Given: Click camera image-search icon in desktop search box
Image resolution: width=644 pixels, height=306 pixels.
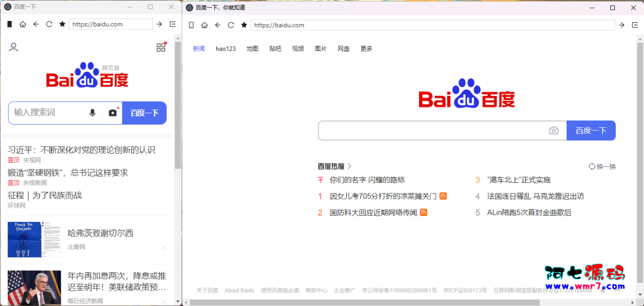Looking at the screenshot, I should tap(553, 131).
